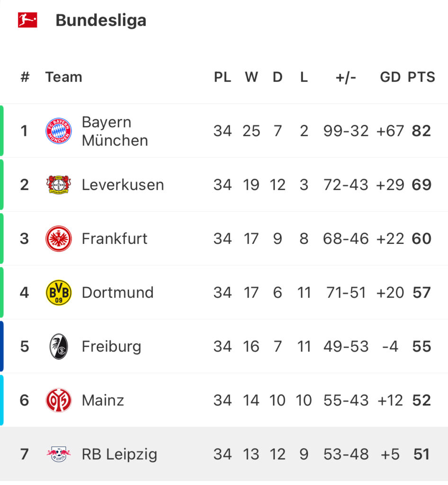Screen dimensions: 448x485
Task: Click Dortmund's 57 points value
Action: (x=421, y=293)
